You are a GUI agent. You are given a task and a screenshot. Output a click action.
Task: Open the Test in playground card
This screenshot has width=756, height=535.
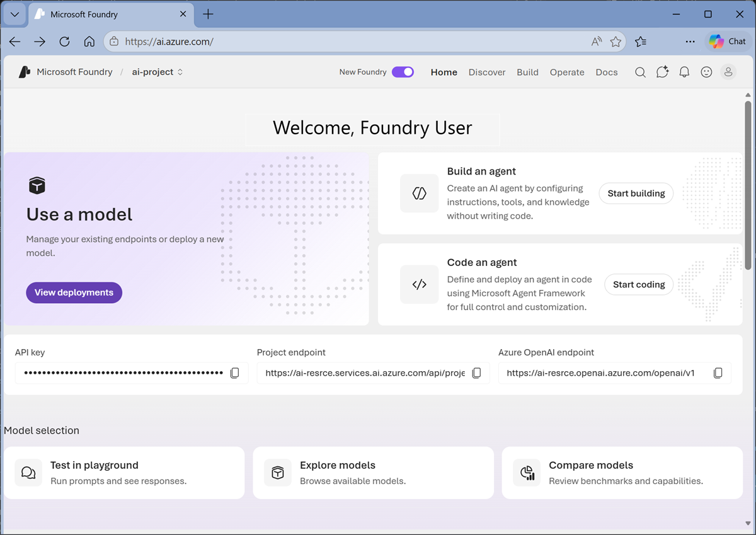tap(124, 473)
